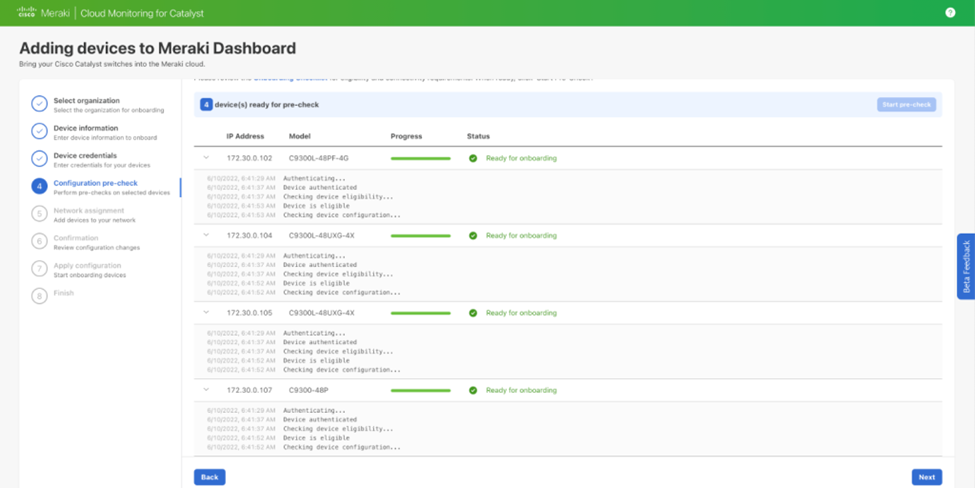
Task: Click progress bar for 172.30.0.104
Action: pos(420,236)
